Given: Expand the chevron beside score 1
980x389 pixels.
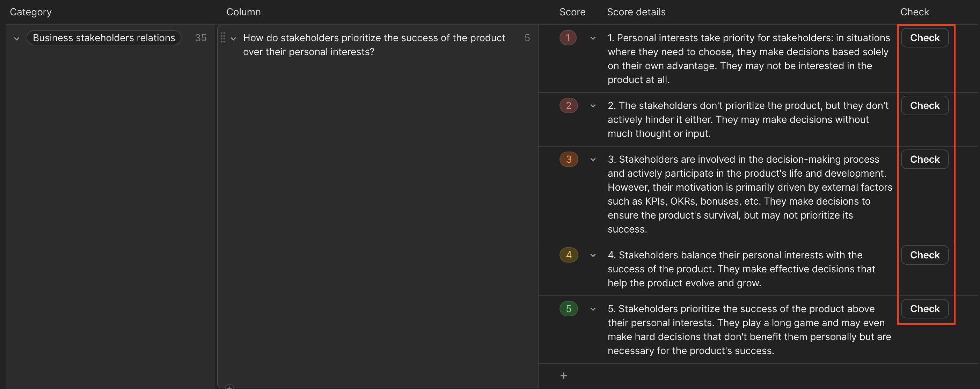Looking at the screenshot, I should coord(593,38).
